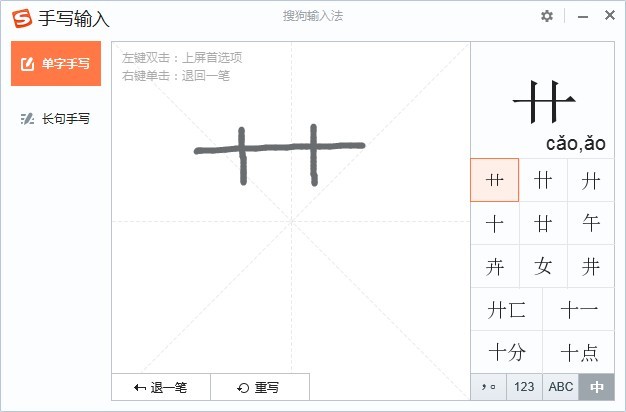
Task: Choose the phrase suggestion 十一
Action: [578, 309]
